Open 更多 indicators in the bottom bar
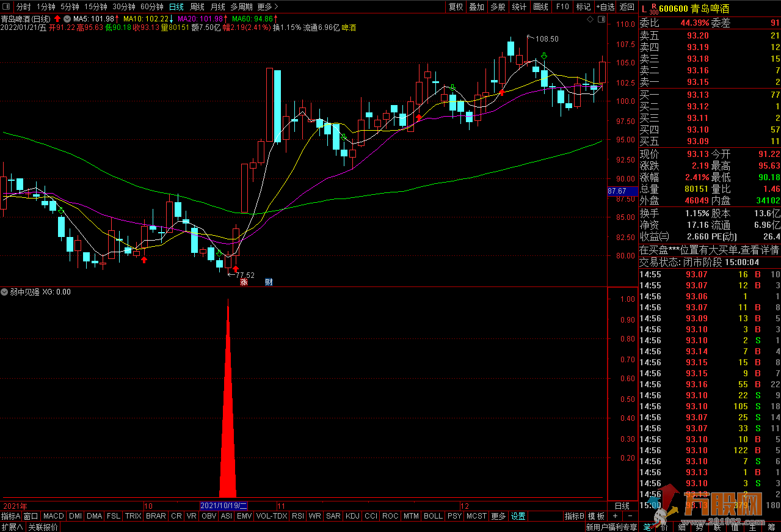This screenshot has width=781, height=532. tap(498, 516)
